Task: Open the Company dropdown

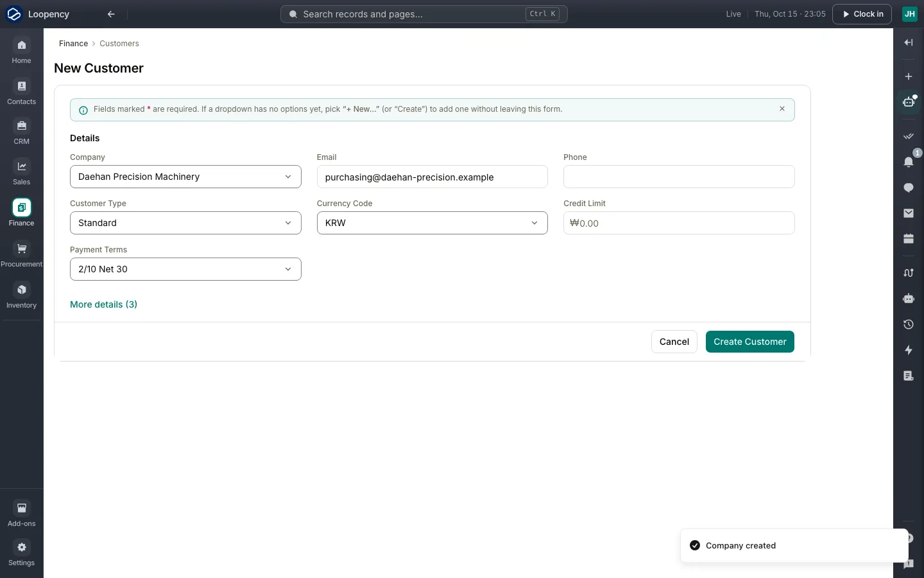Action: coord(185,177)
